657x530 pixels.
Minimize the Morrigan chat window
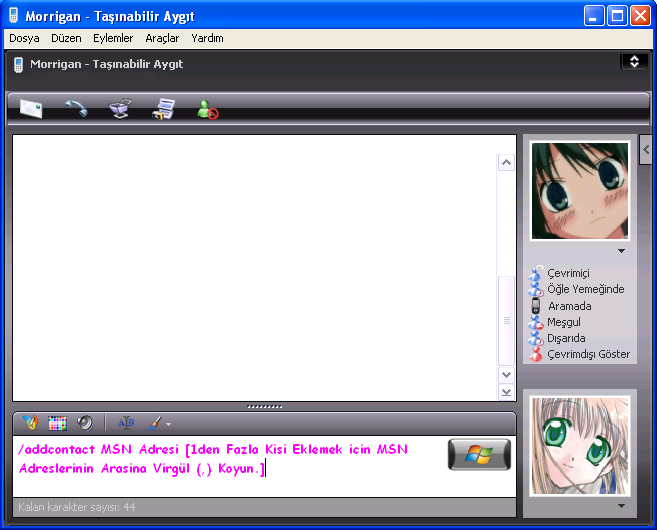[x=594, y=16]
